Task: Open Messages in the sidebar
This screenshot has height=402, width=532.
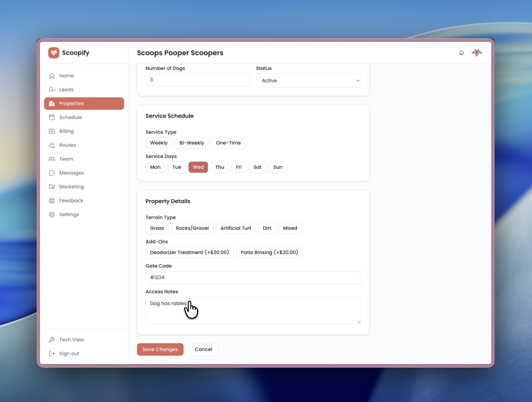Action: click(x=71, y=173)
